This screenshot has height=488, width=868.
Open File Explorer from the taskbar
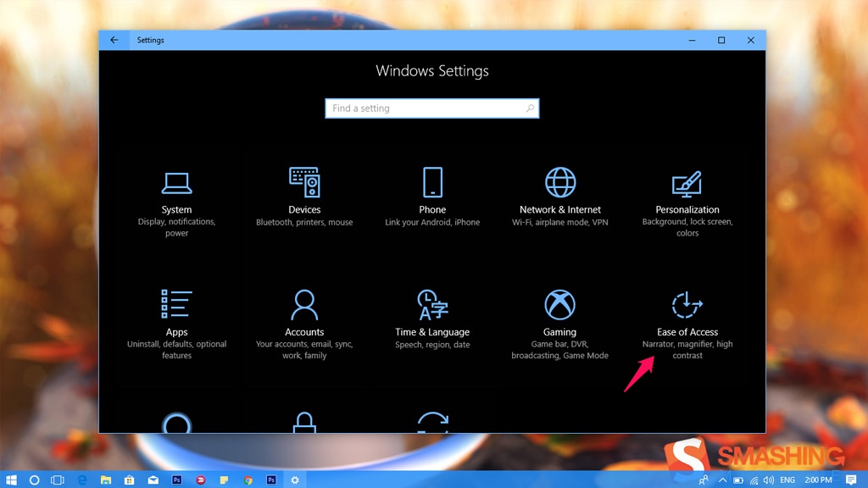tap(106, 480)
